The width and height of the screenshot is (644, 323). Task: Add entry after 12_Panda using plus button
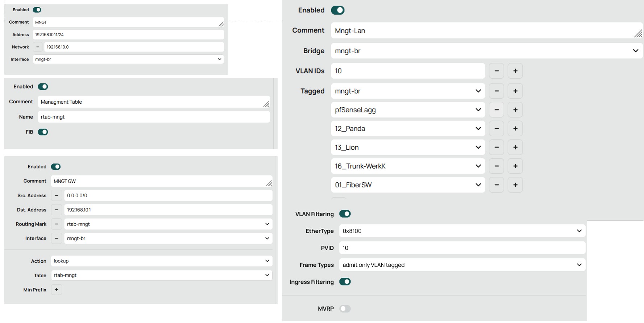515,129
